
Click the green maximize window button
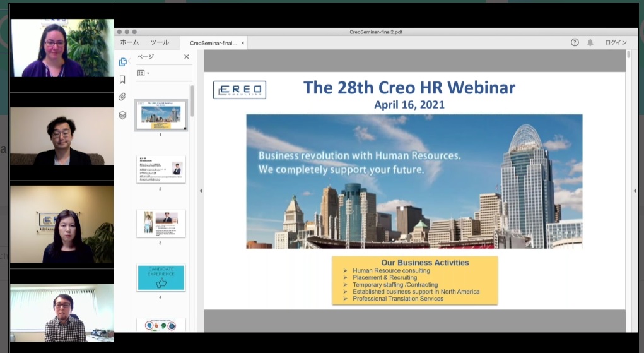coord(134,32)
